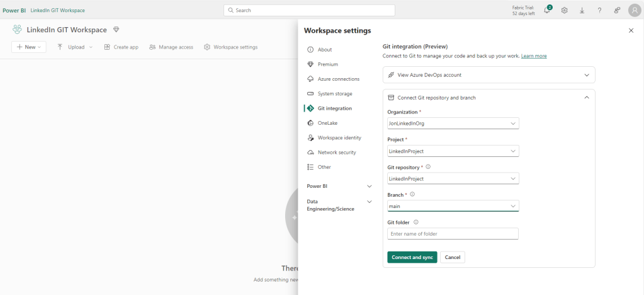Click the Git folder info icon
This screenshot has width=644, height=295.
point(416,222)
